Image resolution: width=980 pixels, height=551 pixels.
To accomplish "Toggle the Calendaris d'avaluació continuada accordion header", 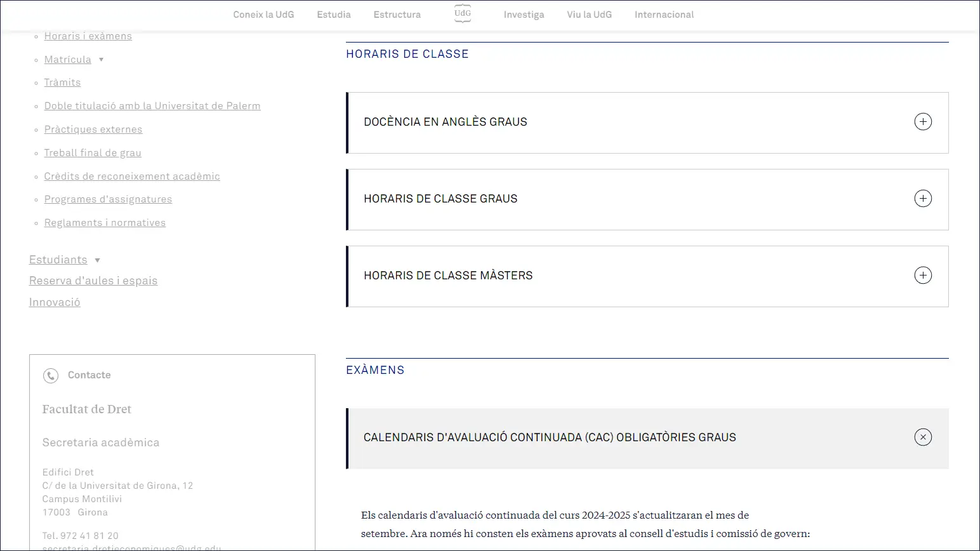I will click(550, 437).
